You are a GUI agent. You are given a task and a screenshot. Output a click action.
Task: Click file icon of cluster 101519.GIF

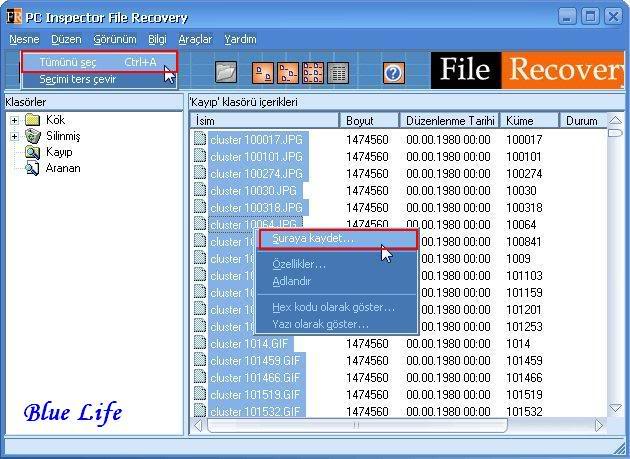200,394
